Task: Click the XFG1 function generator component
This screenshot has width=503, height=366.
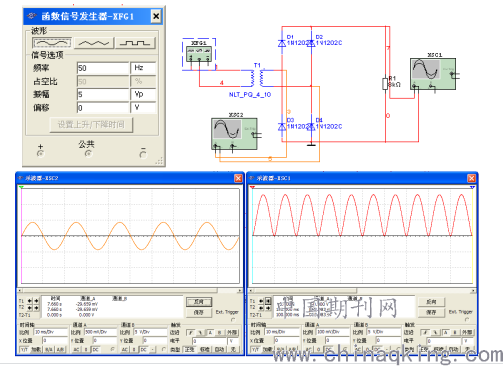Action: (199, 54)
